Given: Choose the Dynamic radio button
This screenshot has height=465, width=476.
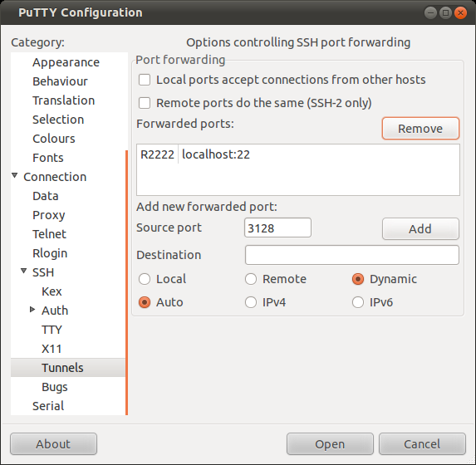Looking at the screenshot, I should (358, 279).
